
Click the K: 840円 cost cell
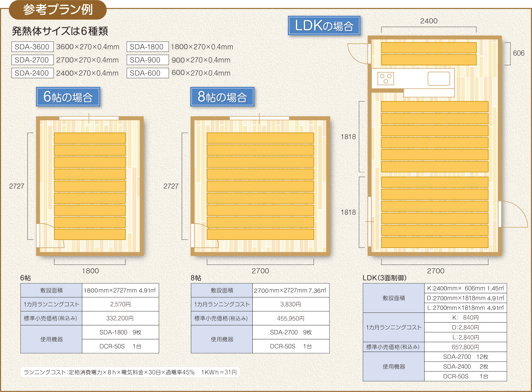(x=465, y=317)
